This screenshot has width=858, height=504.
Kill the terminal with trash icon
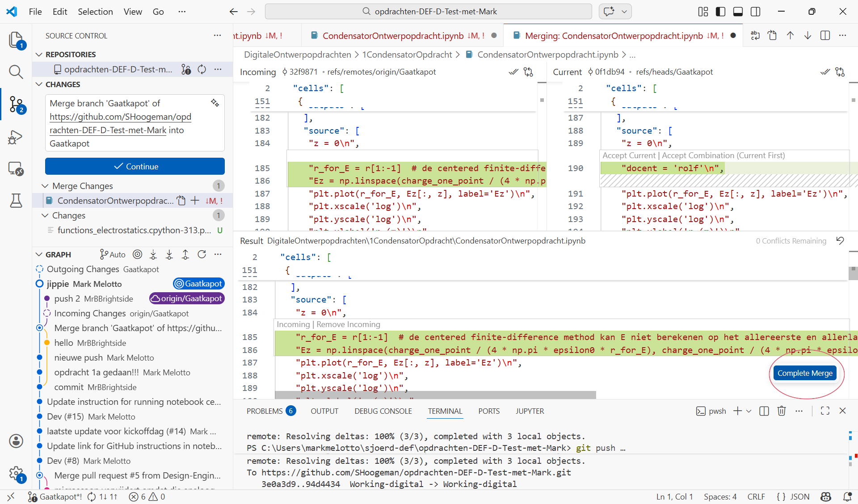[782, 411]
